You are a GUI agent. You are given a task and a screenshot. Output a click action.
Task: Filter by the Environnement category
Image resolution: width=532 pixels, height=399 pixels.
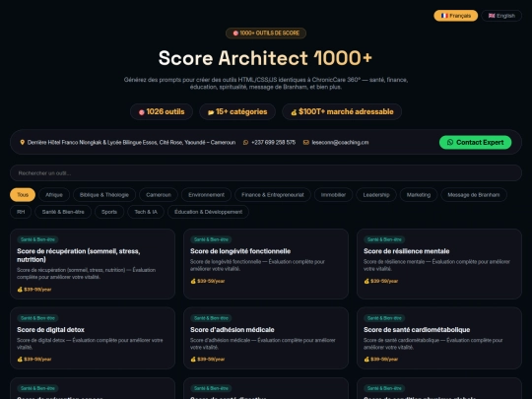coord(206,195)
